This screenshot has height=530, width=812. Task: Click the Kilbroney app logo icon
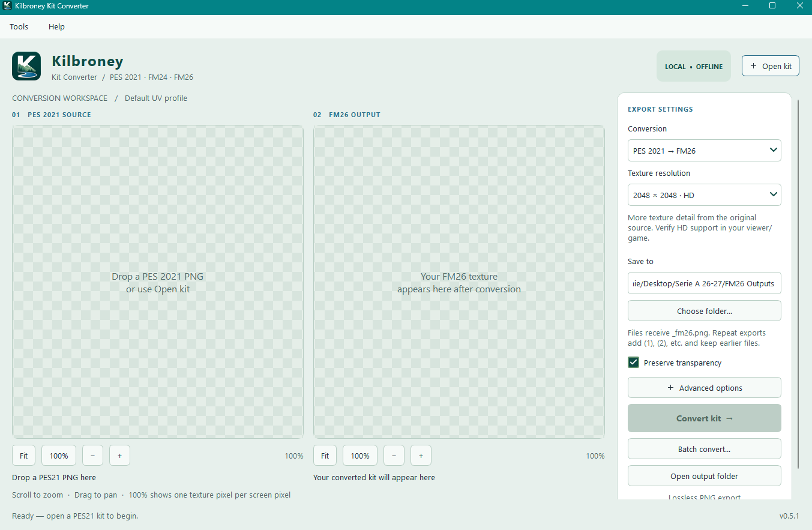point(26,66)
